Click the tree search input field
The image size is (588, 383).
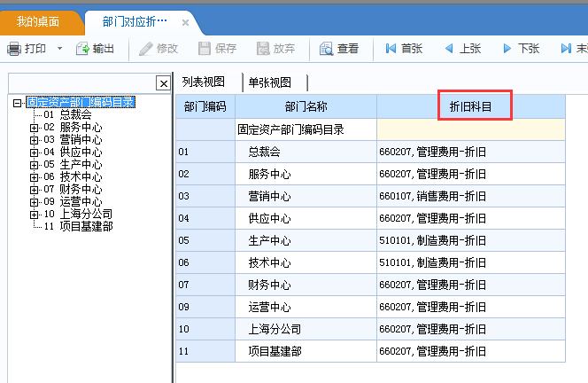click(x=81, y=82)
